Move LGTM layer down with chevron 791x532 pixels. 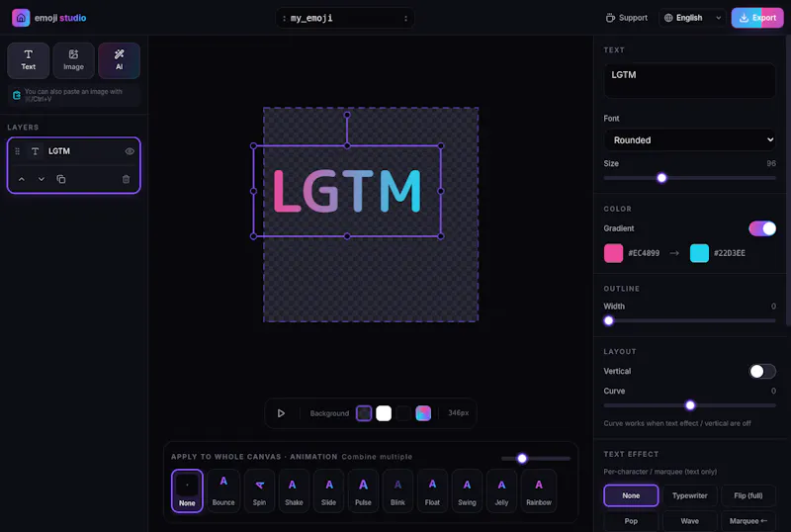click(x=42, y=179)
